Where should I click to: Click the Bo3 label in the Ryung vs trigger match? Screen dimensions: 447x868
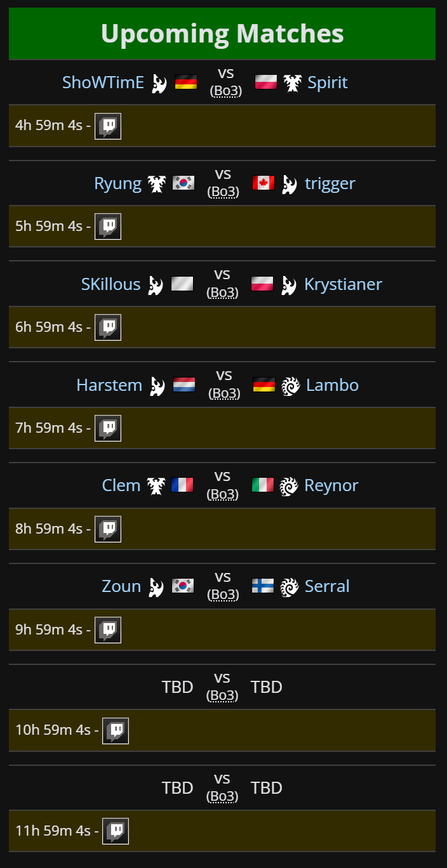[x=223, y=192]
